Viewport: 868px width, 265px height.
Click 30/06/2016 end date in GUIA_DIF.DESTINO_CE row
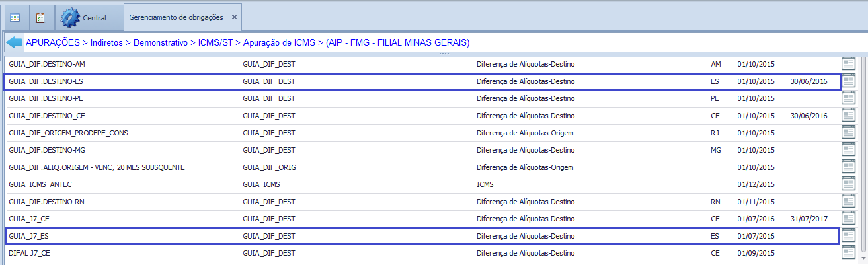[x=809, y=116]
